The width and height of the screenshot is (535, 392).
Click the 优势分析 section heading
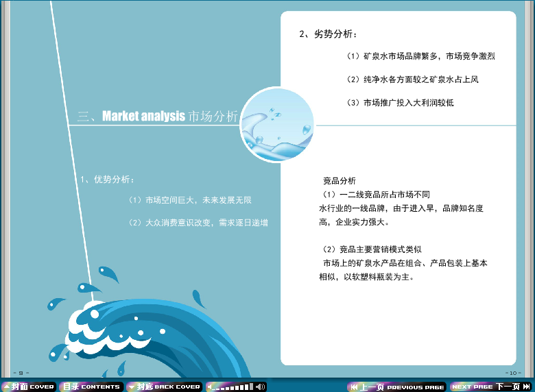click(108, 180)
